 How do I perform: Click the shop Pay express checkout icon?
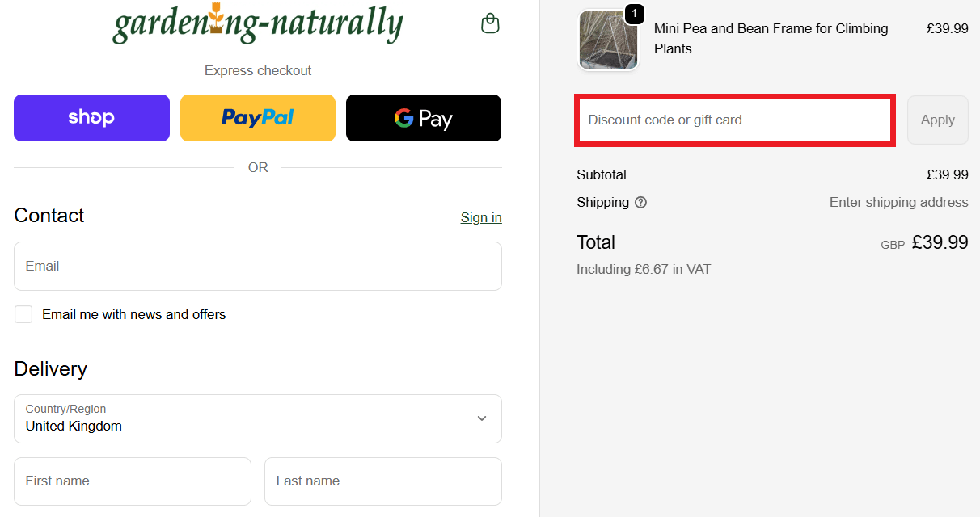[91, 117]
